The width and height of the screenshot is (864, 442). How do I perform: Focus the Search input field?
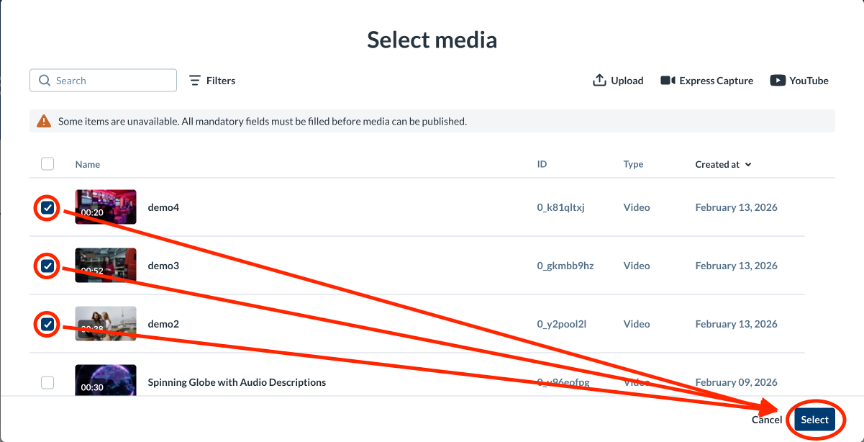tap(103, 80)
